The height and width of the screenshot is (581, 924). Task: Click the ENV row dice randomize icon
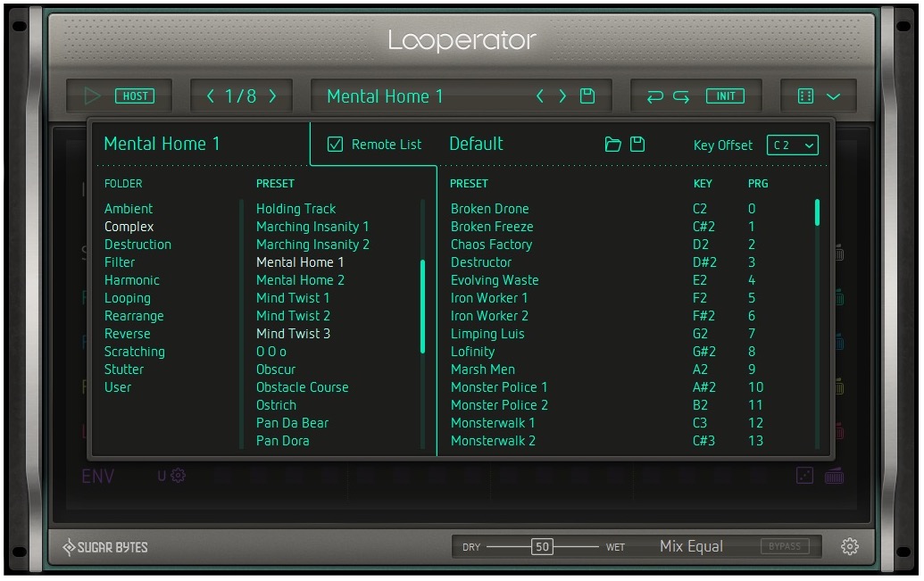coord(805,476)
